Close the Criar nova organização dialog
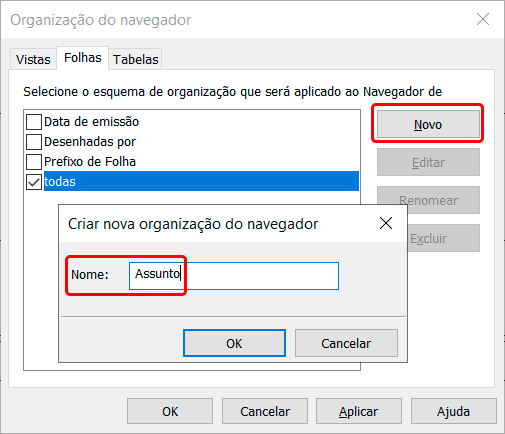This screenshot has width=505, height=434. pyautogui.click(x=386, y=223)
